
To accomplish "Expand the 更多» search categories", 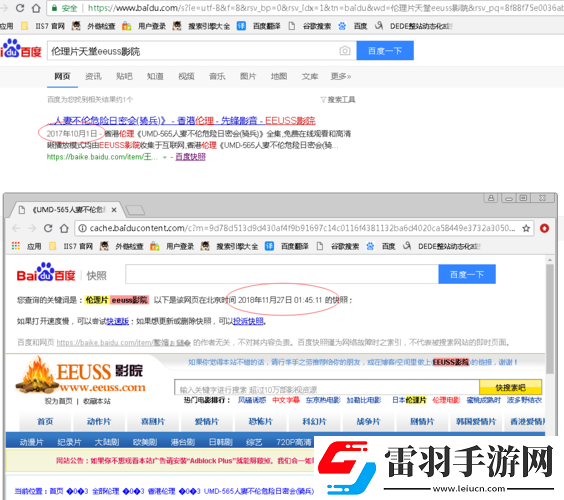I will point(341,76).
